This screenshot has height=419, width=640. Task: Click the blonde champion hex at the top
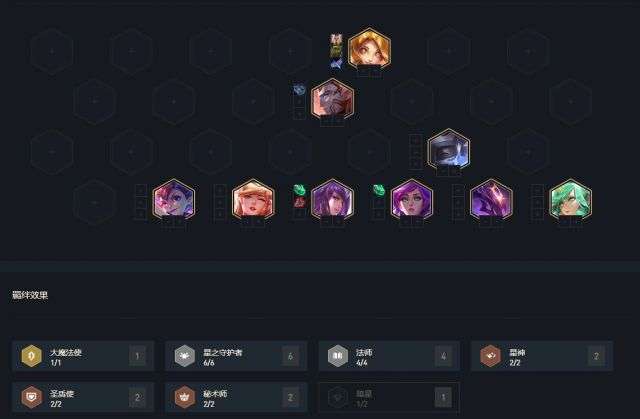pyautogui.click(x=369, y=48)
